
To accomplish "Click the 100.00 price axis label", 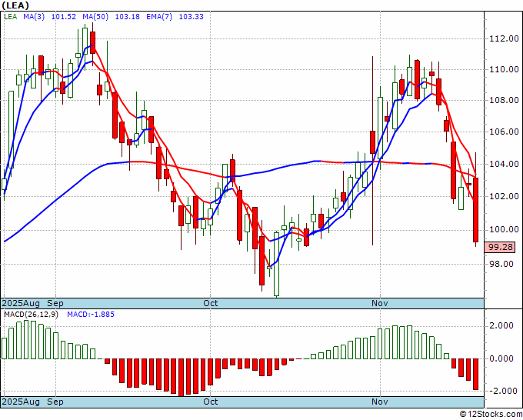I will point(504,229).
